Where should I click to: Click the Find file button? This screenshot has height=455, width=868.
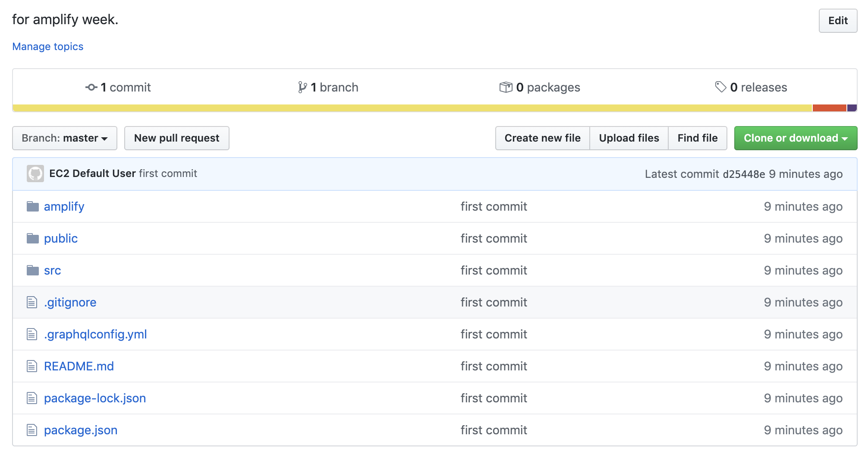coord(698,138)
